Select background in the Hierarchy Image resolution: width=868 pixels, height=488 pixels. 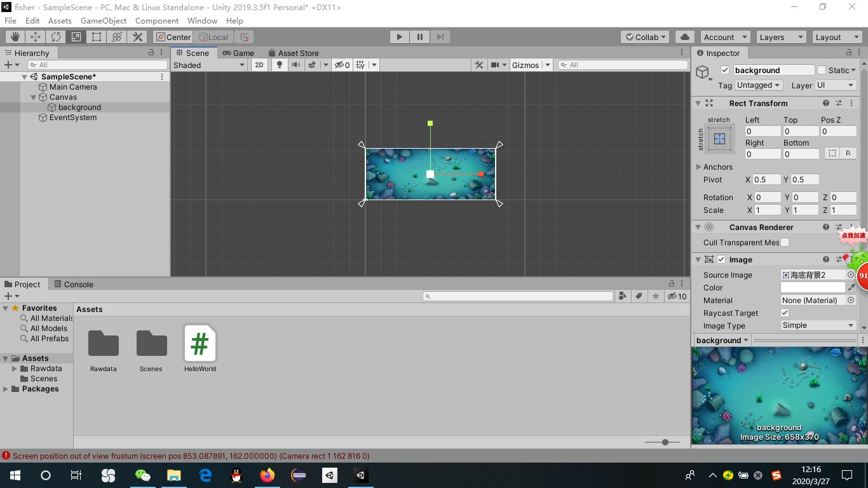pyautogui.click(x=81, y=107)
